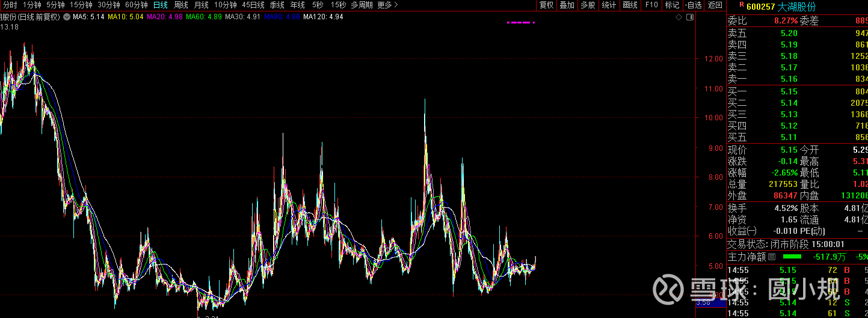Click the diamond icon above the chart

pos(679,17)
